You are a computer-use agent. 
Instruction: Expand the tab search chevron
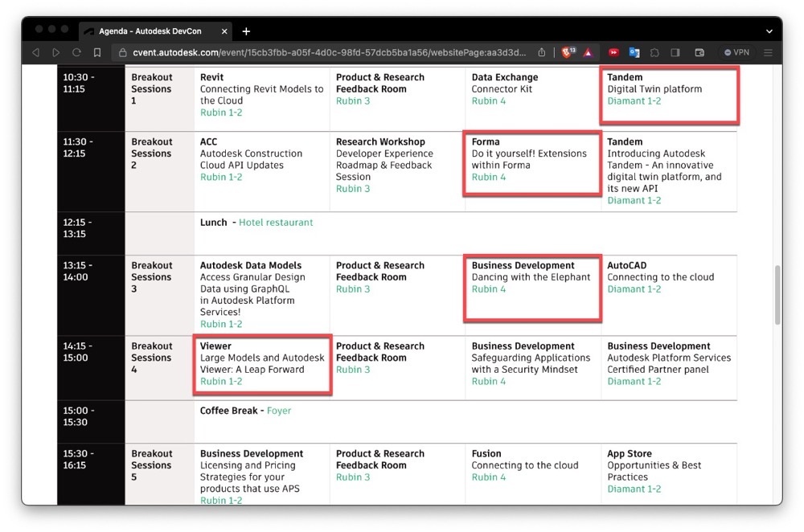tap(769, 31)
